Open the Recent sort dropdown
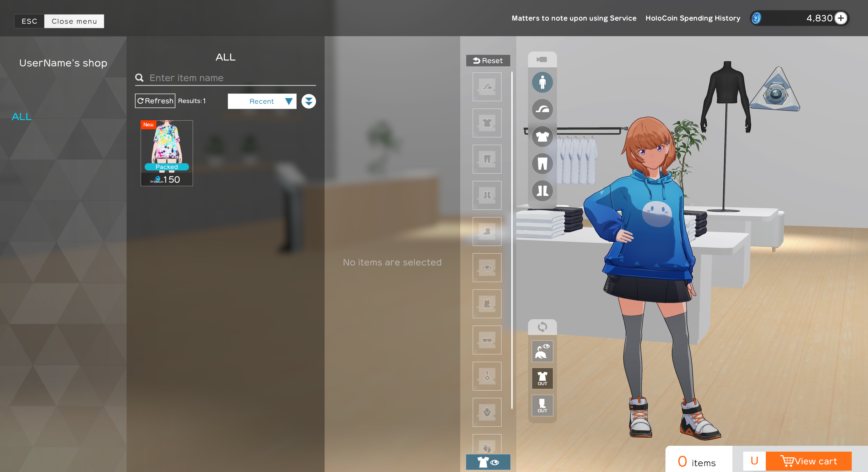Image resolution: width=868 pixels, height=472 pixels. pos(262,101)
